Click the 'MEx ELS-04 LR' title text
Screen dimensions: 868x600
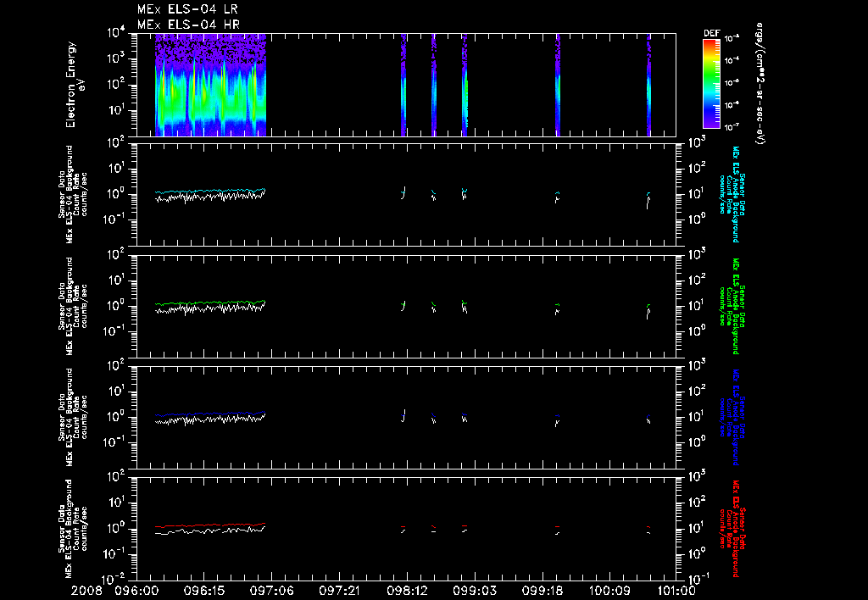pos(187,9)
